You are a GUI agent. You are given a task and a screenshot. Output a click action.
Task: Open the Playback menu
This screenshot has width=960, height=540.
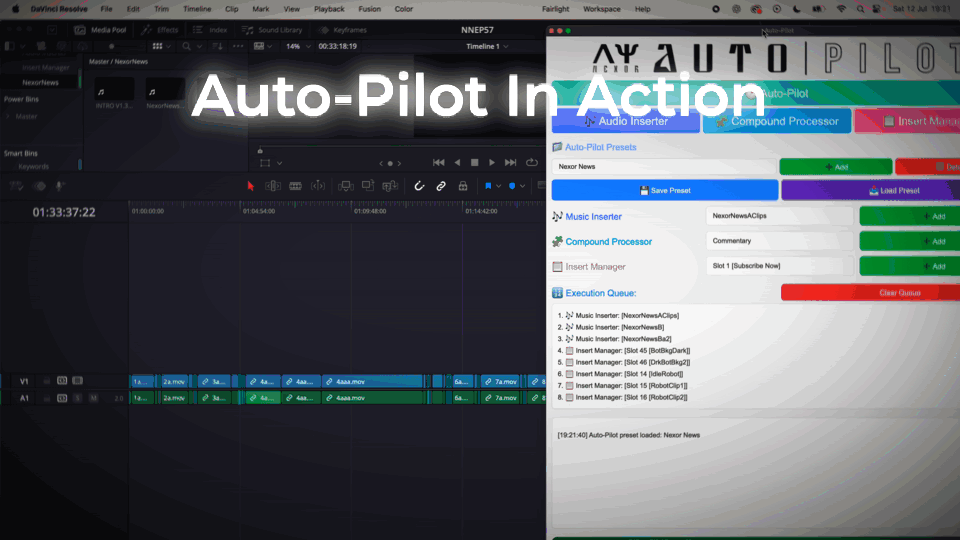pyautogui.click(x=329, y=9)
